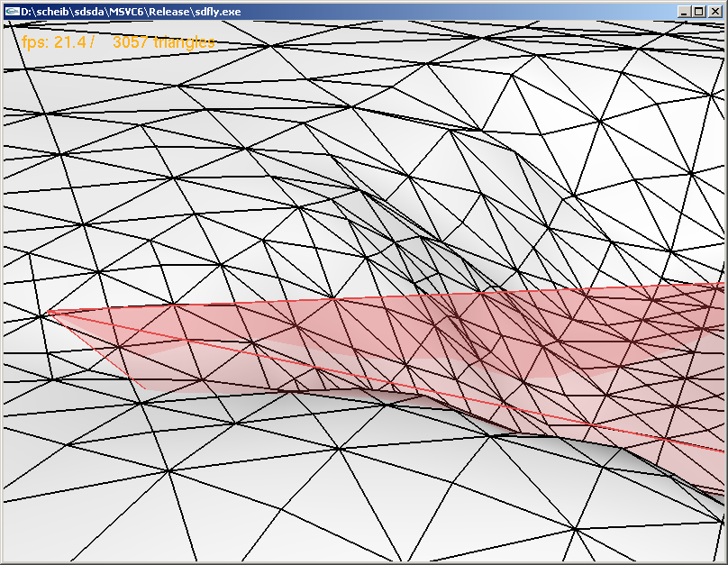Click the sdfly.exe title bar application icon
The width and height of the screenshot is (728, 565).
(11, 12)
